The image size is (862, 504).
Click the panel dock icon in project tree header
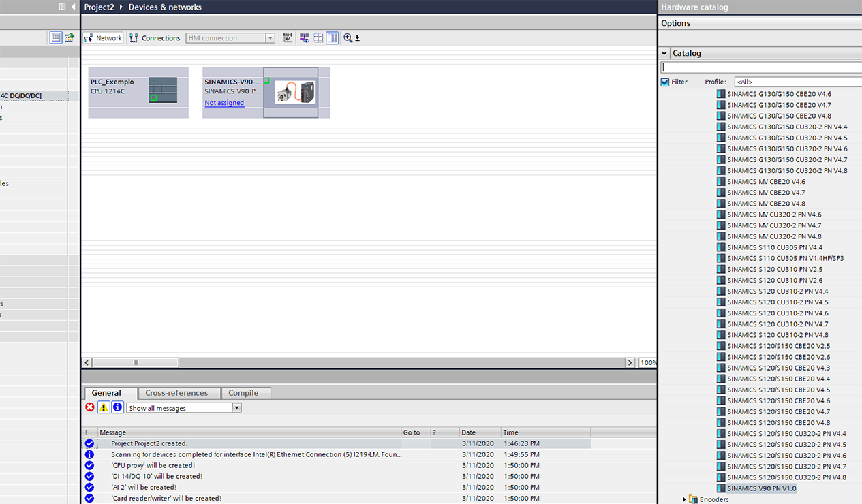pos(62,7)
